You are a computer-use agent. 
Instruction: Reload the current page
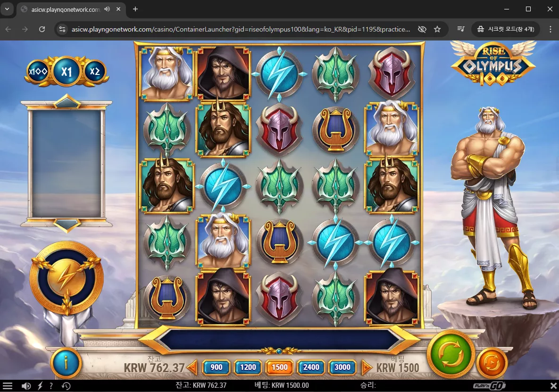pyautogui.click(x=42, y=29)
